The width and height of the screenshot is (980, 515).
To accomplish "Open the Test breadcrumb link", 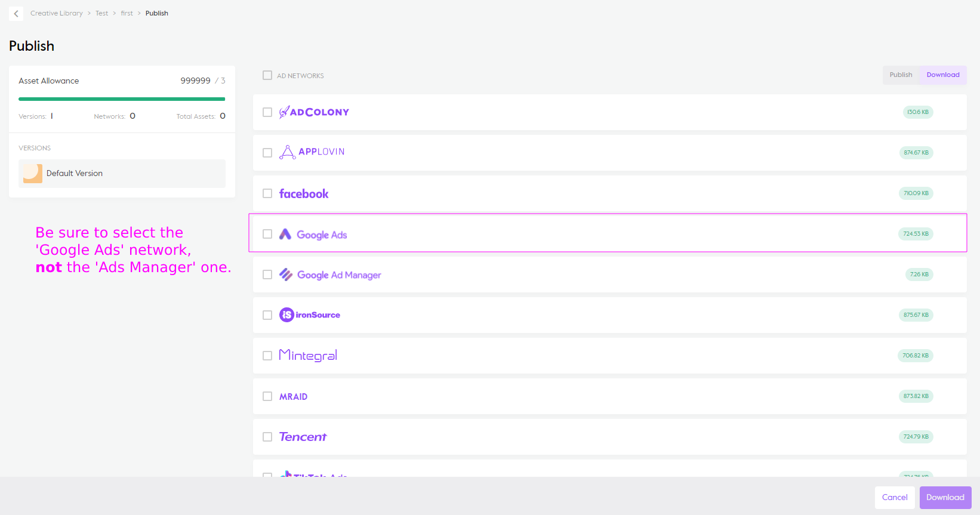I will click(102, 13).
